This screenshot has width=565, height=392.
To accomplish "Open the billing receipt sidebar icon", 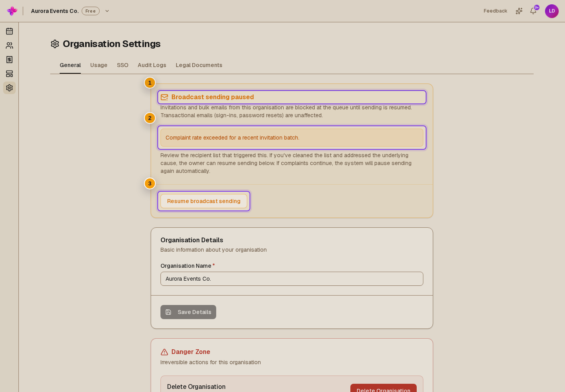I will tap(9, 60).
